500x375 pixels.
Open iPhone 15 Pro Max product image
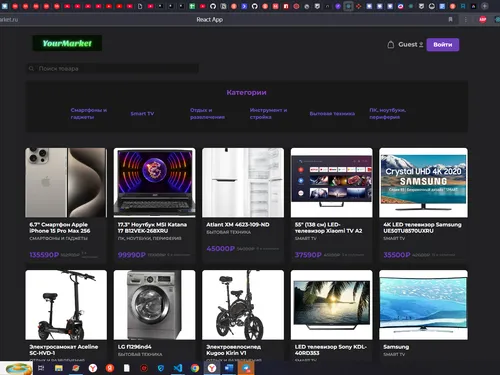click(x=66, y=183)
